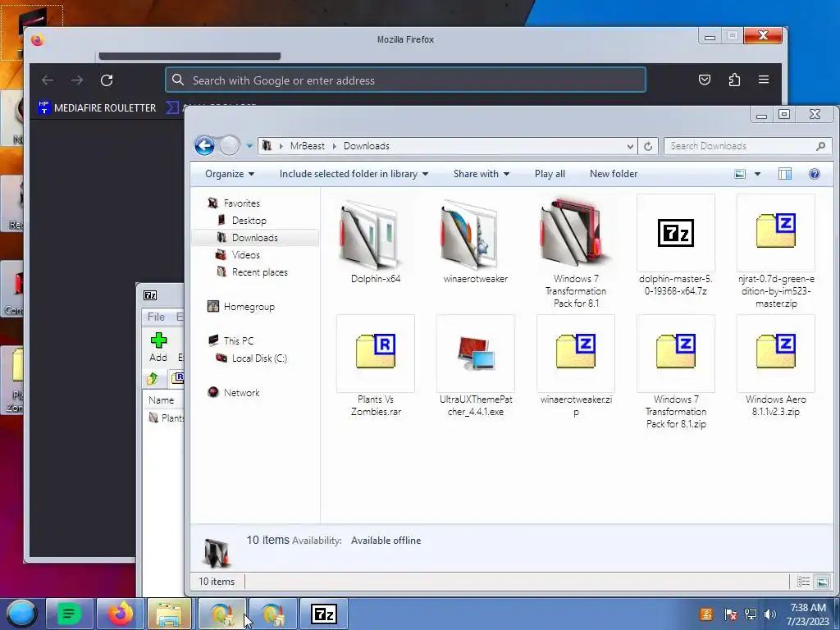Click Firefox forward arrow button
The width and height of the screenshot is (840, 630).
77,80
